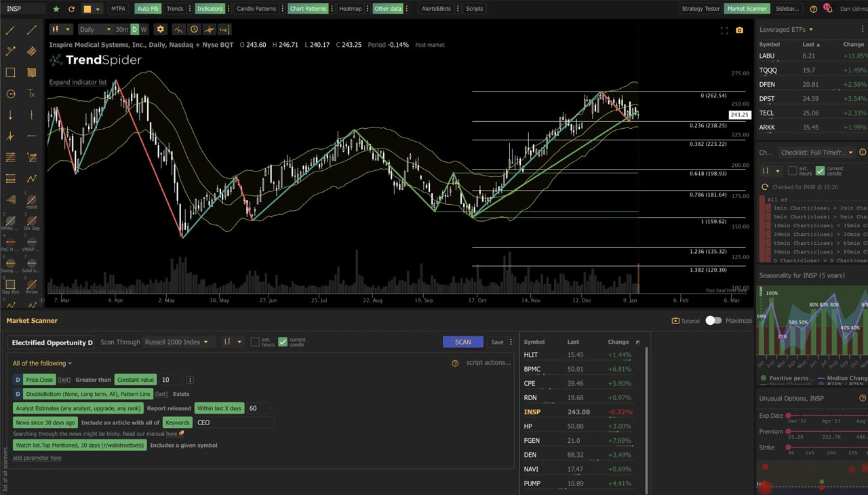Screen dimensions: 868x495
Task: Open the Leveraged ETFs watchlist dropdown
Action: click(x=786, y=29)
